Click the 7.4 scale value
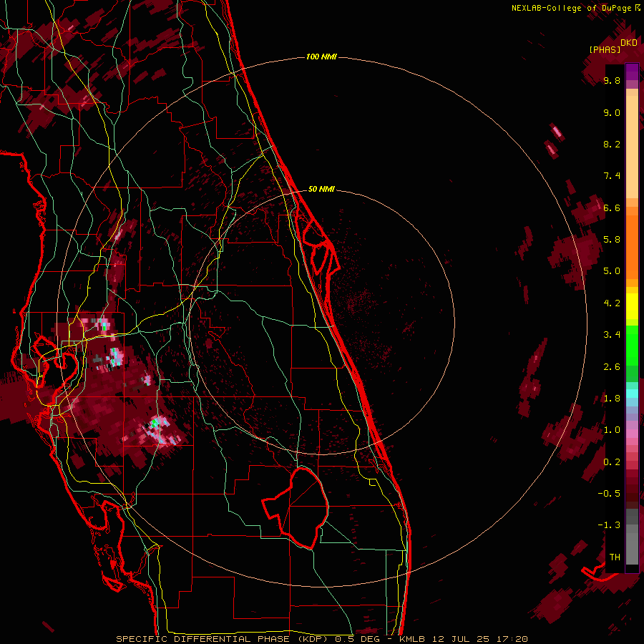 [612, 176]
